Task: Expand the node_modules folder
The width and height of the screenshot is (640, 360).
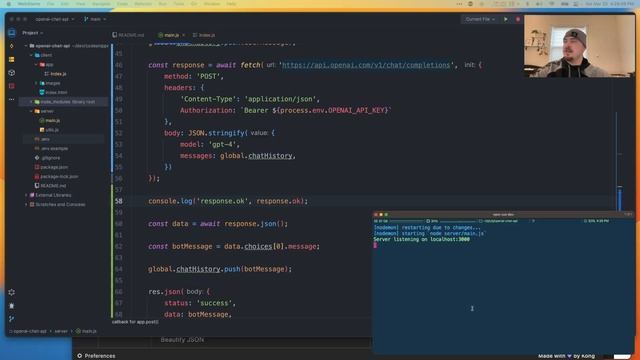Action: pos(31,102)
